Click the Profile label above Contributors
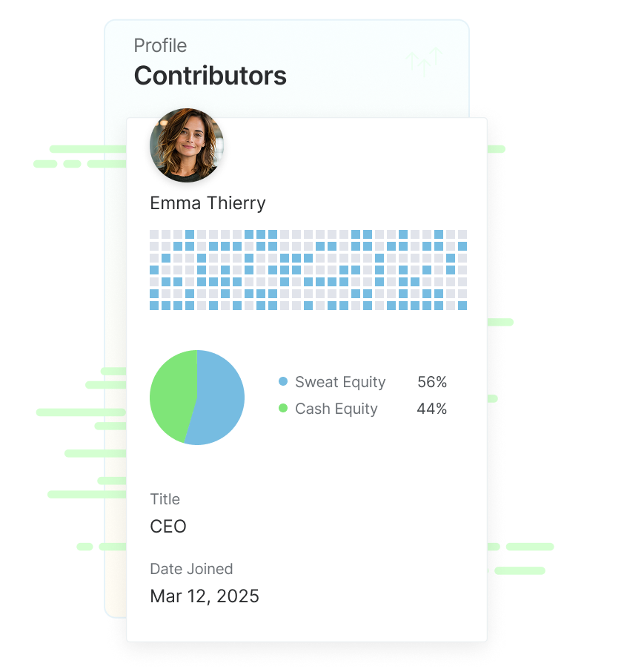Viewport: 627px width, 672px height. point(160,46)
